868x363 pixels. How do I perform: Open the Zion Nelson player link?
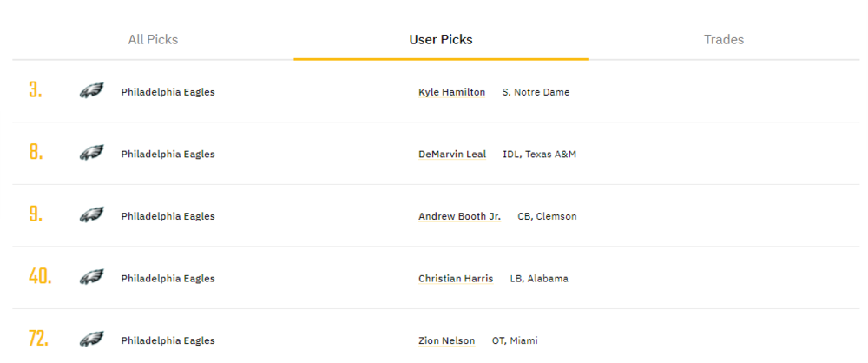point(446,340)
